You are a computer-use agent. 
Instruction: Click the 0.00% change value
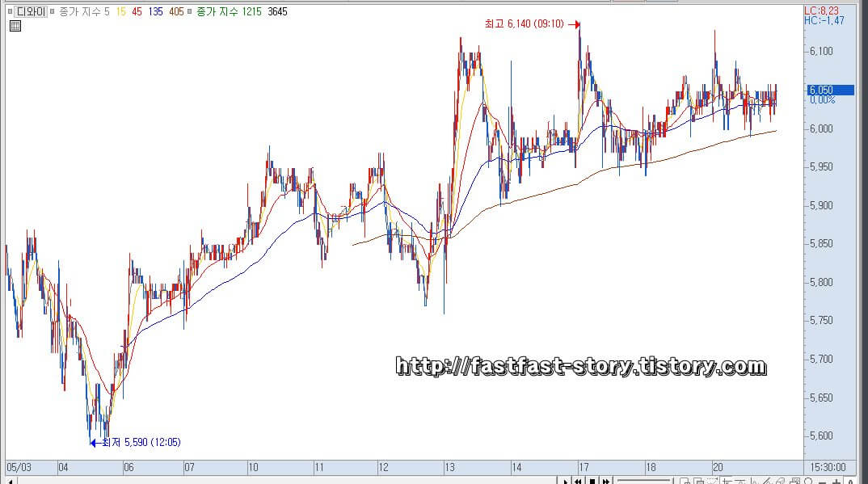click(823, 100)
